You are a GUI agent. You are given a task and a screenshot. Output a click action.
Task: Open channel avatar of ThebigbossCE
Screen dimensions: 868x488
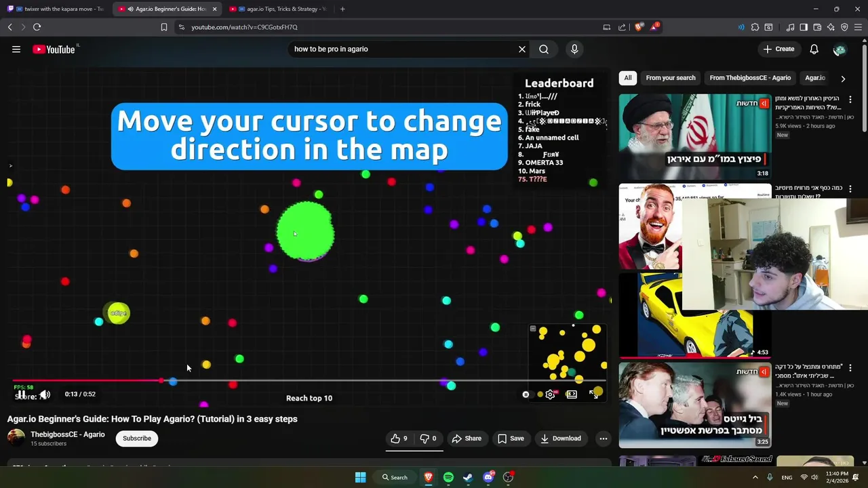click(x=16, y=438)
